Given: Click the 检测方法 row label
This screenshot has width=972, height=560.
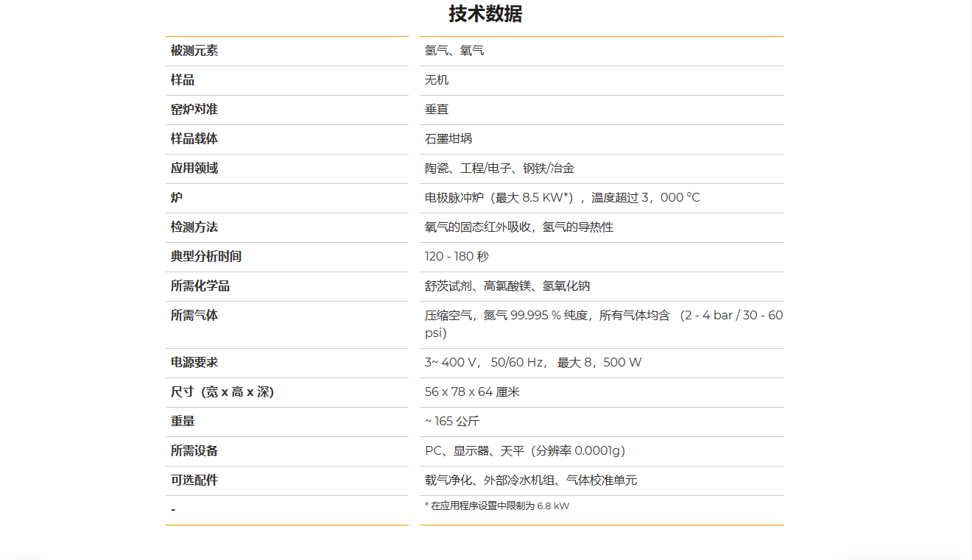Looking at the screenshot, I should (x=194, y=227).
